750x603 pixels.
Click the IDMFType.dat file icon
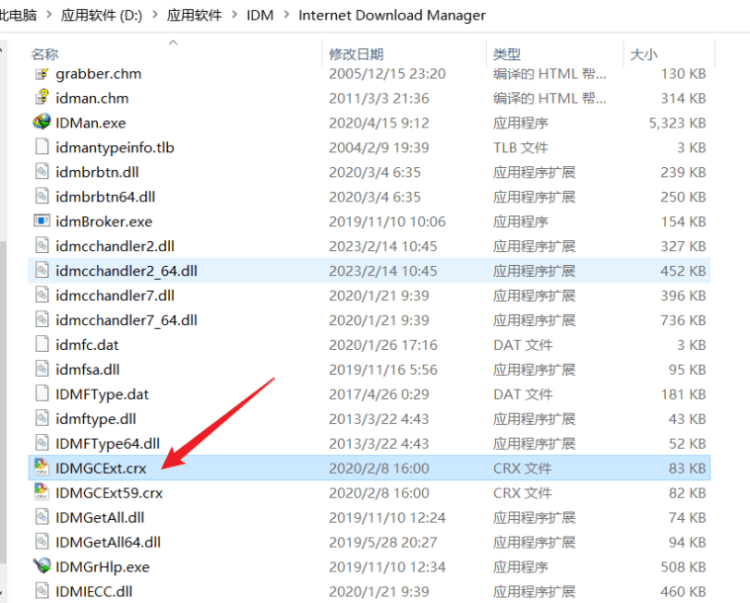click(x=42, y=394)
